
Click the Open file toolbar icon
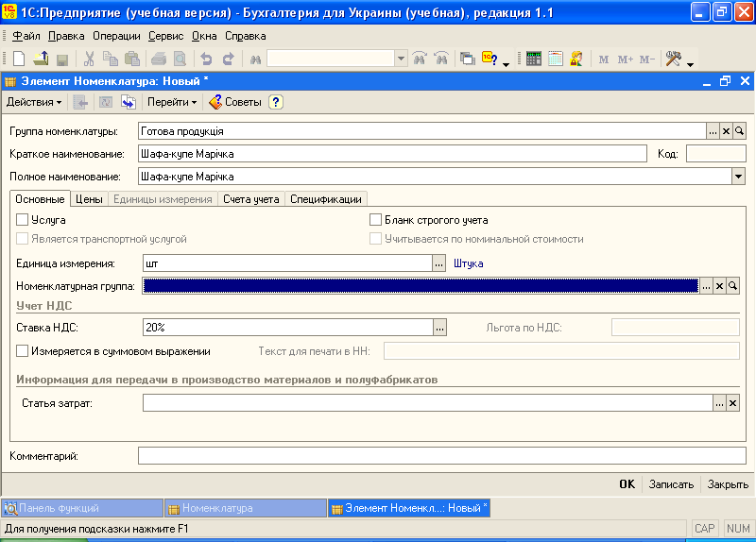click(x=41, y=59)
